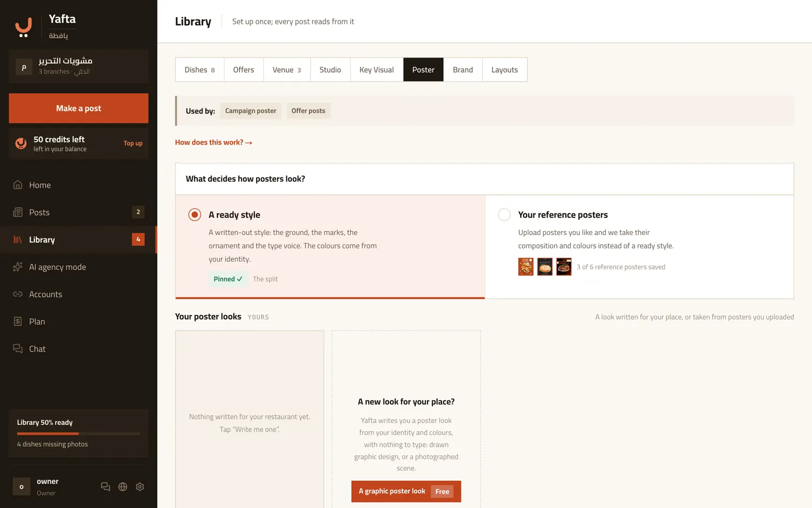The width and height of the screenshot is (812, 508).
Task: Select 'Your reference posters' radio button
Action: click(x=504, y=214)
